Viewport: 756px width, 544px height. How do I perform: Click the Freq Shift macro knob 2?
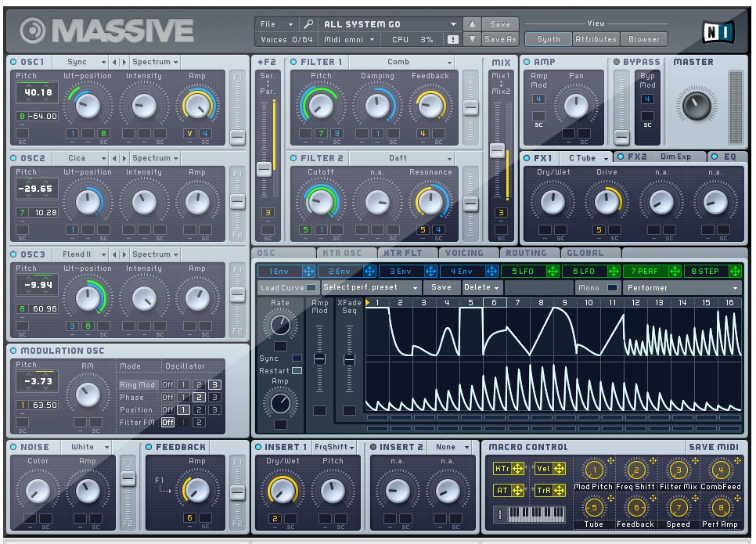[x=636, y=470]
